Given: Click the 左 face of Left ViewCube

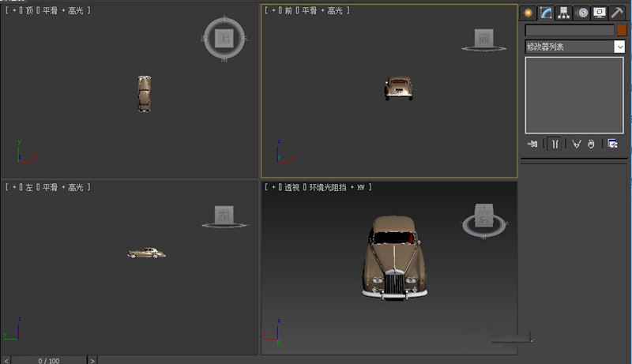Looking at the screenshot, I should (x=224, y=216).
